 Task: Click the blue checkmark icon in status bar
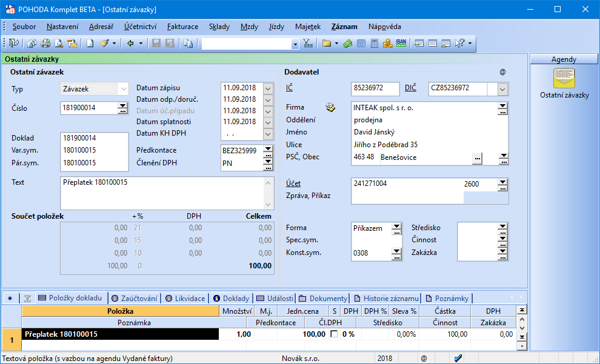tap(458, 359)
